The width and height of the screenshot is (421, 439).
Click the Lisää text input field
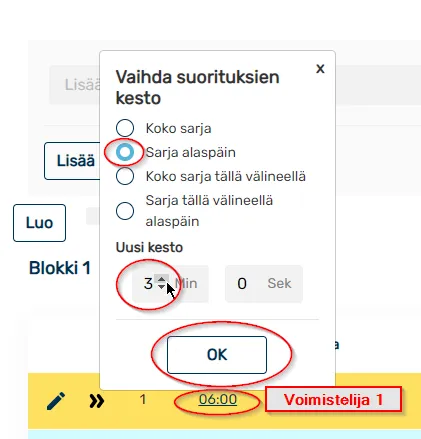click(x=75, y=85)
